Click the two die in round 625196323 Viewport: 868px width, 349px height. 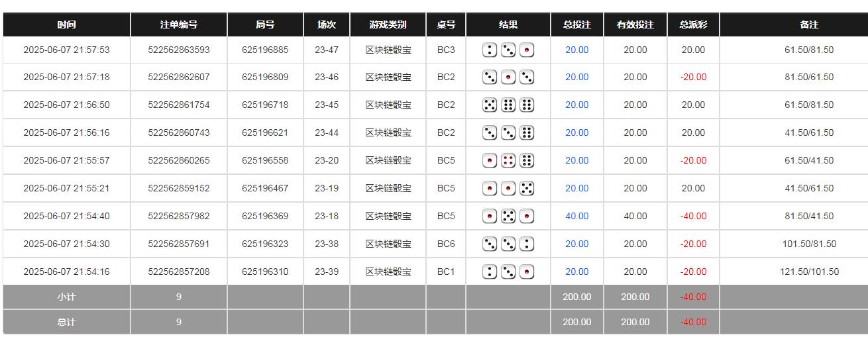pyautogui.click(x=527, y=244)
